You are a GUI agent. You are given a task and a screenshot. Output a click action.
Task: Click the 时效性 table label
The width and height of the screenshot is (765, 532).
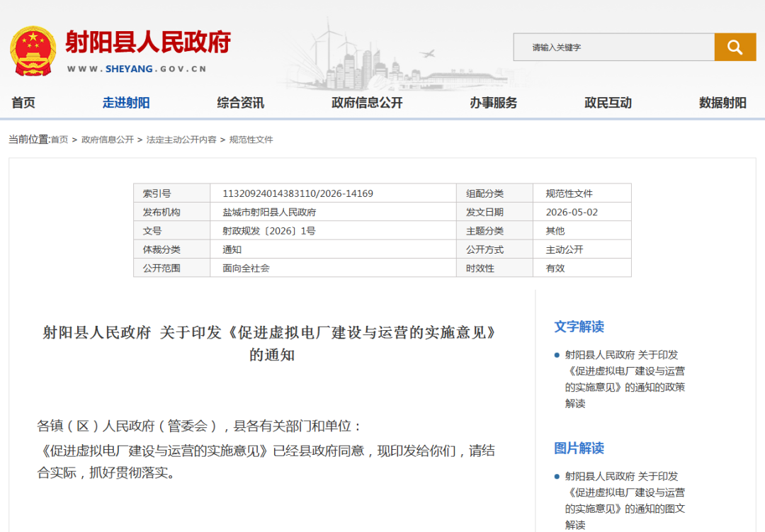click(480, 268)
